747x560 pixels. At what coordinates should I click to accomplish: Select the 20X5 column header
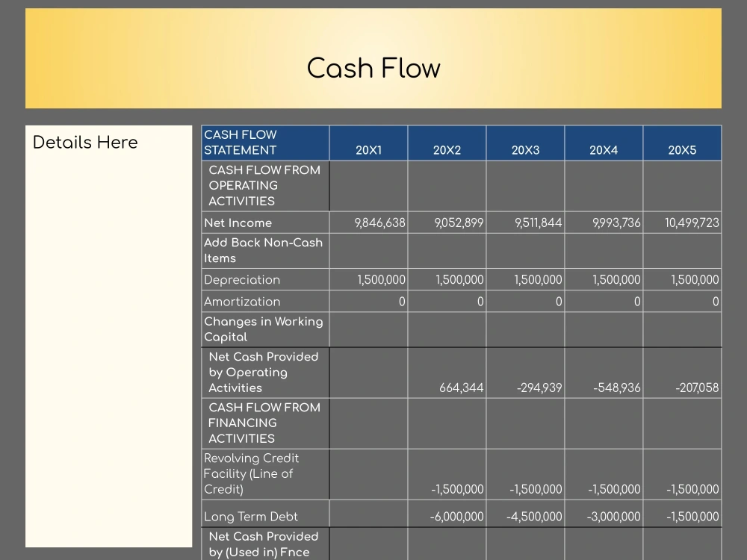(x=682, y=150)
